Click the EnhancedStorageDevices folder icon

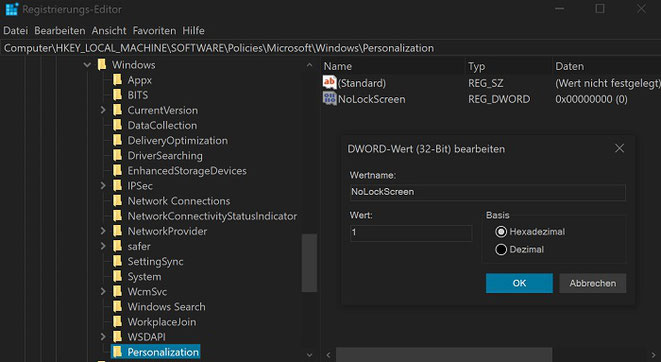118,171
